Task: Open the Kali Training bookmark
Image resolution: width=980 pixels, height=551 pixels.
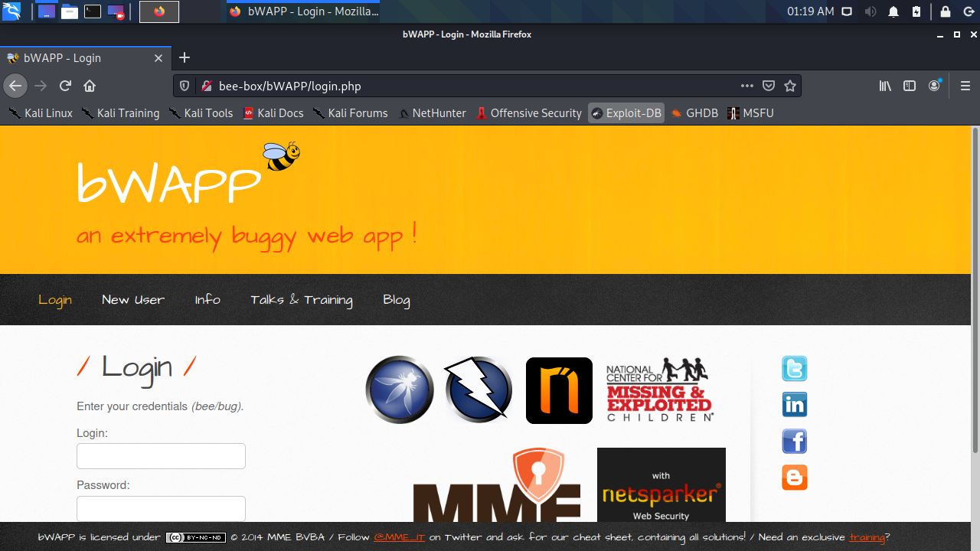Action: point(121,113)
